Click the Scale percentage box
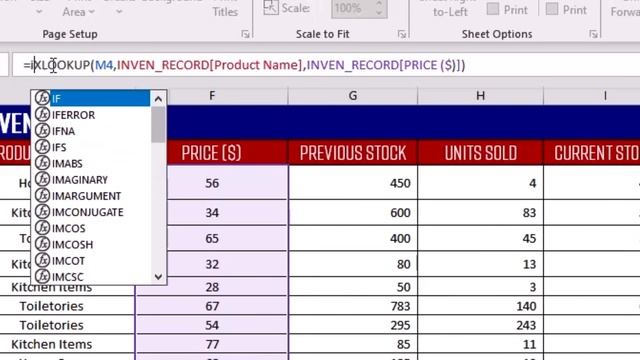Image resolution: width=640 pixels, height=360 pixels. click(352, 8)
